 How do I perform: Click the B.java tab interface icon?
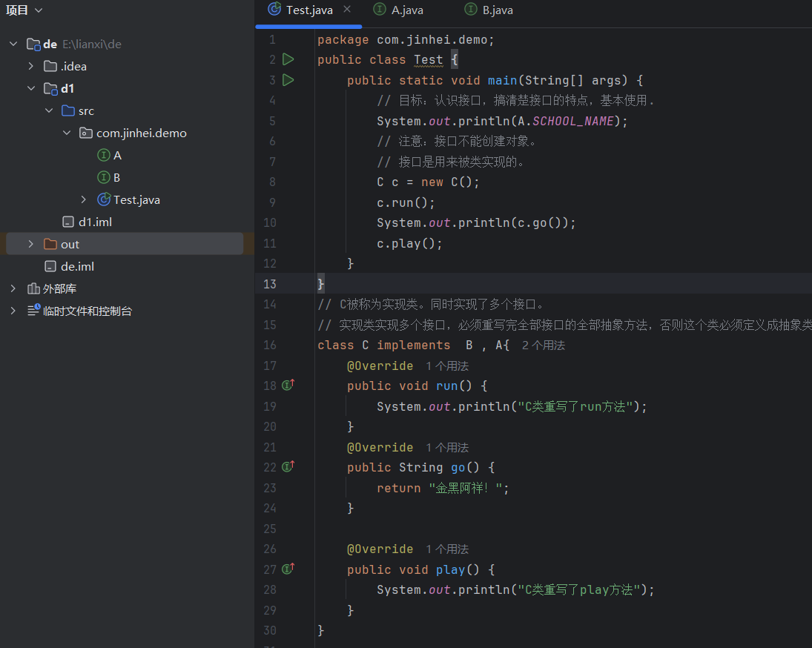tap(471, 10)
